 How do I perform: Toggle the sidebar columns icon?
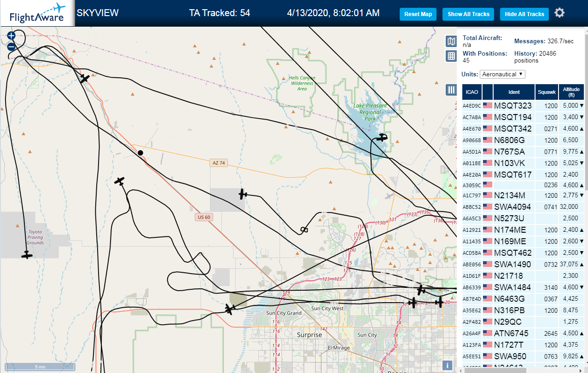pyautogui.click(x=451, y=90)
